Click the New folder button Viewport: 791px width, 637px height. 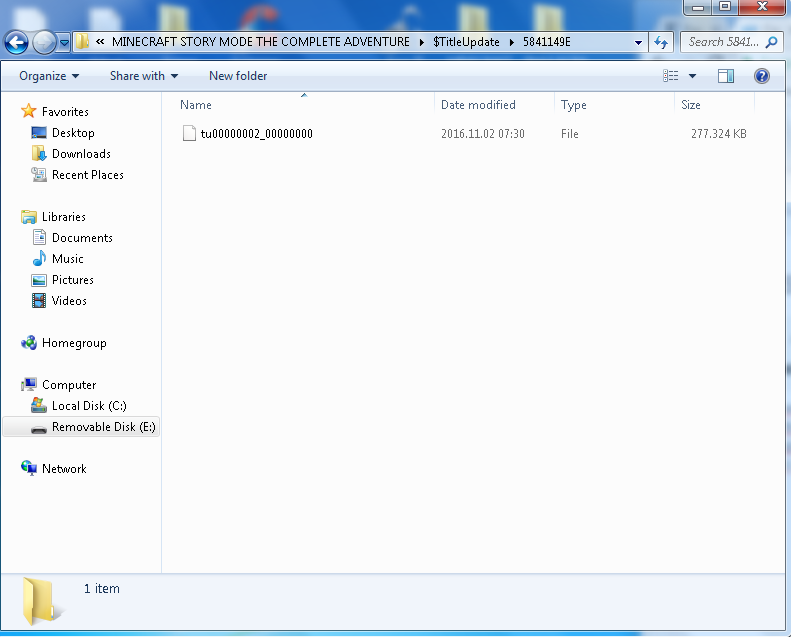pos(238,76)
